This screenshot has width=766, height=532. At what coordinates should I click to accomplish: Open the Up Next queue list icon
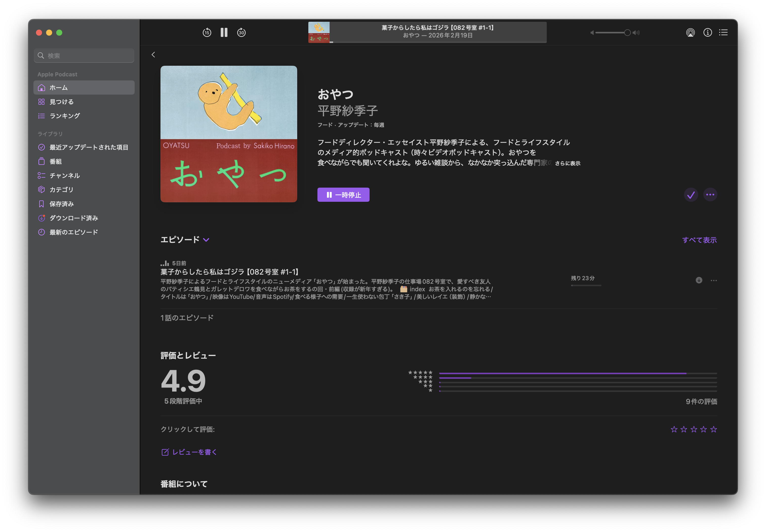(723, 32)
